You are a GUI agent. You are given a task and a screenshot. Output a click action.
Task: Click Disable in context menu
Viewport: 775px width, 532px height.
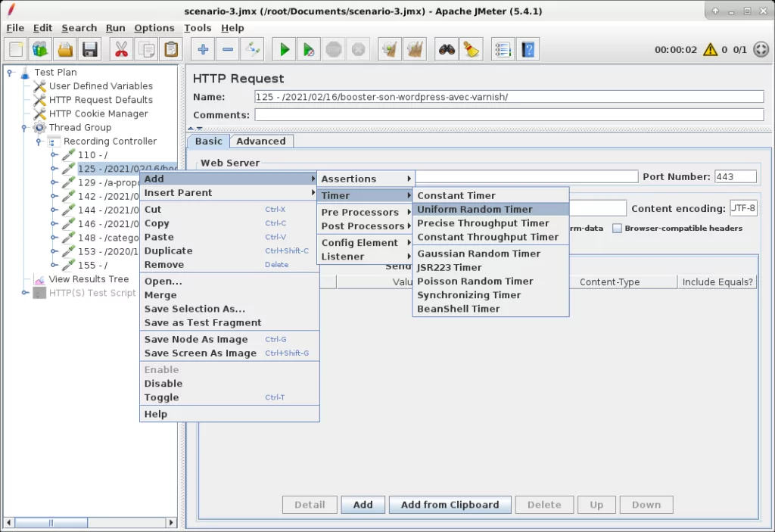229,384
